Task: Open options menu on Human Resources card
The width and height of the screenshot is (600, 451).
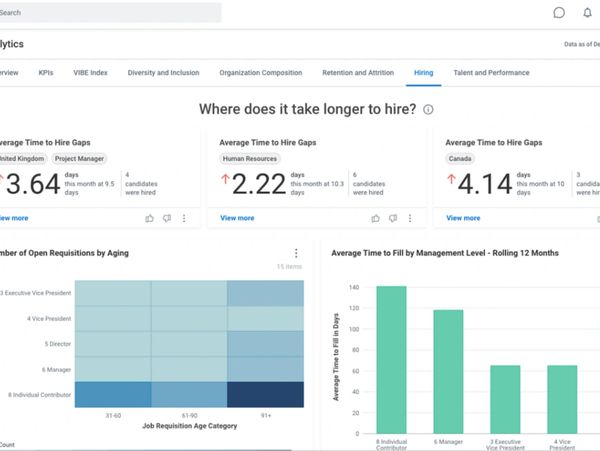Action: click(410, 218)
